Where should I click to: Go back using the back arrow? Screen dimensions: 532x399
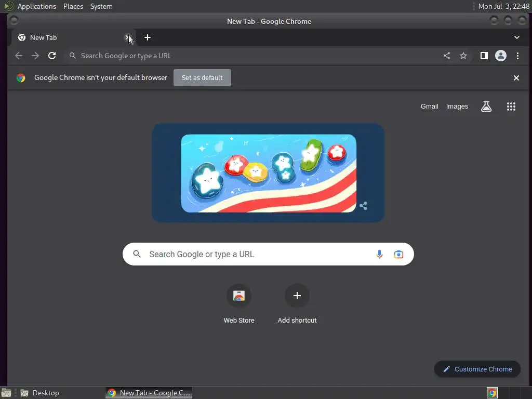pos(19,56)
